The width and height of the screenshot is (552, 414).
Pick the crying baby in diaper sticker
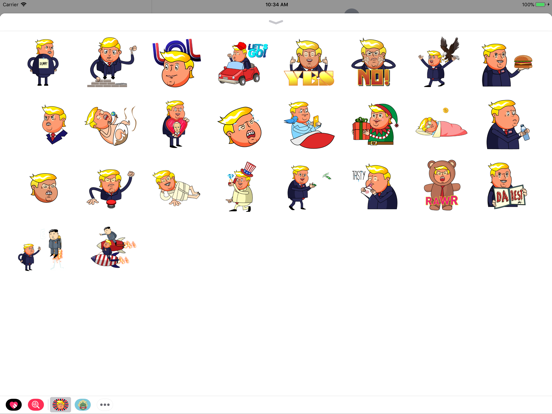pyautogui.click(x=110, y=125)
